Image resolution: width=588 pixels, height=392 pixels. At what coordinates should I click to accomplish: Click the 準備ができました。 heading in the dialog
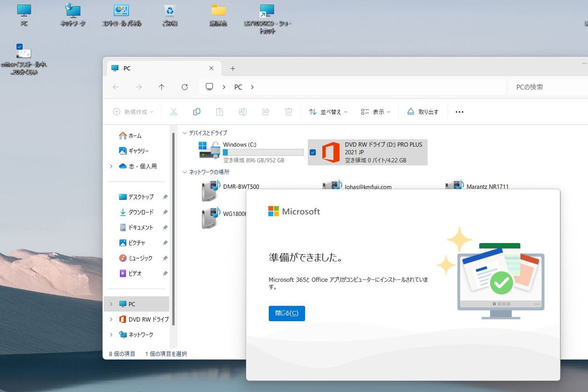coord(306,257)
